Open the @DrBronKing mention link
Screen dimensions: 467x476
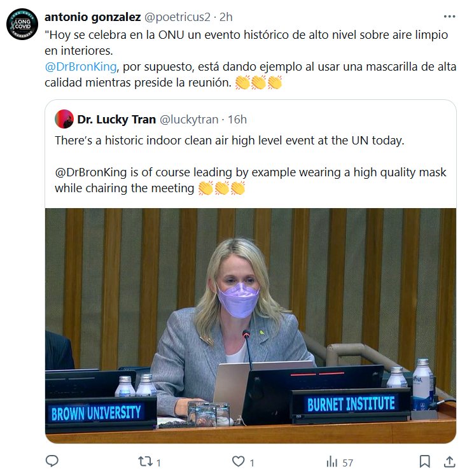[81, 66]
